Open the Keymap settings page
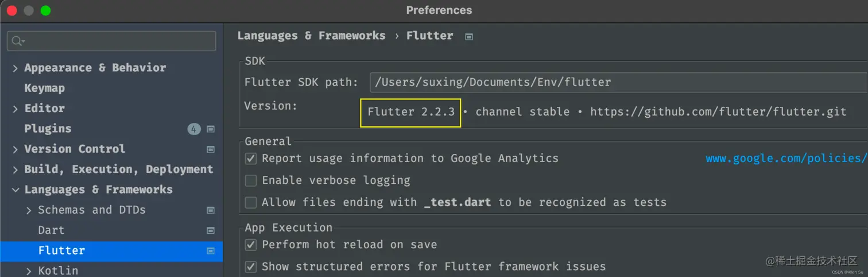The width and height of the screenshot is (868, 277). tap(44, 89)
